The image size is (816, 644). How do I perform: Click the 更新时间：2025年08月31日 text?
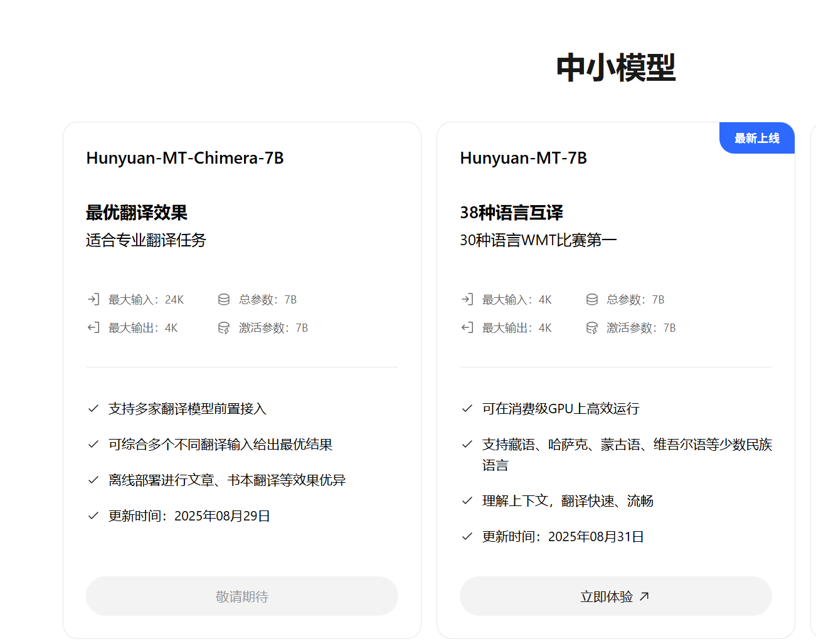point(563,537)
